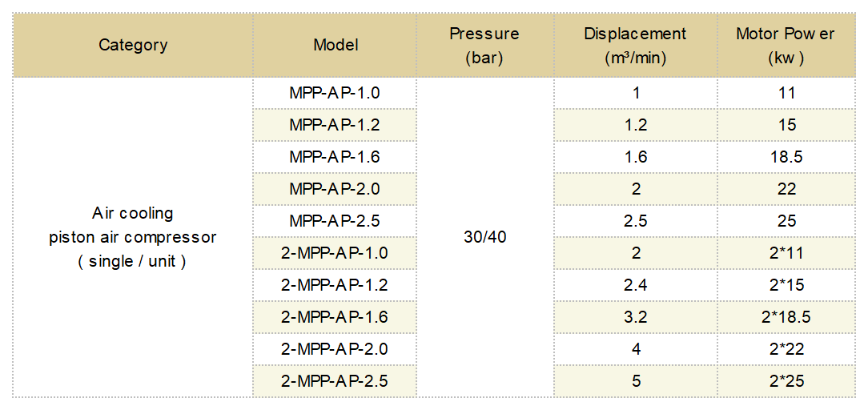Click the 2-MPP-AP-2.5 model cell
This screenshot has height=410, width=868.
point(335,381)
